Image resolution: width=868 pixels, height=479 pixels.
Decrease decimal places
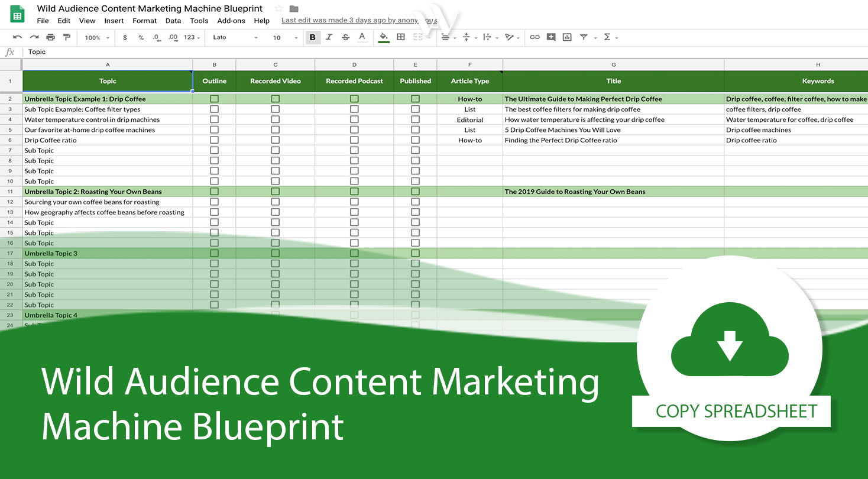click(x=156, y=37)
